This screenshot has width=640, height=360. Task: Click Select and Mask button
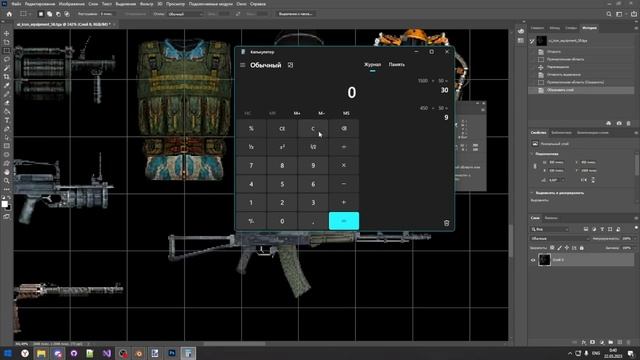click(x=296, y=14)
